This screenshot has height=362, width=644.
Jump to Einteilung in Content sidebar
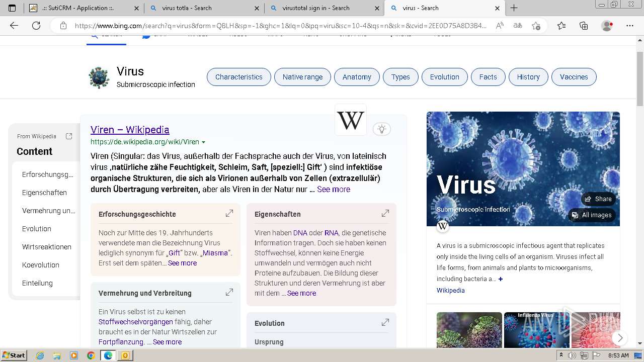point(37,283)
